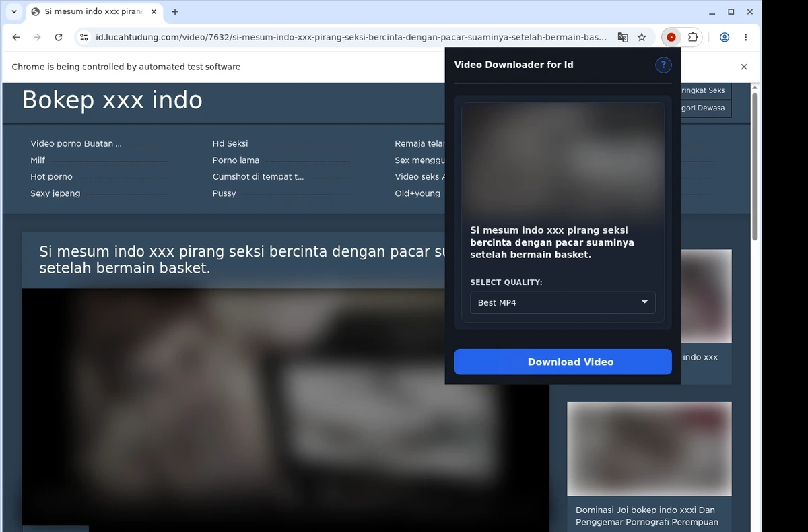The image size is (808, 532).
Task: Open the Chrome profile menu
Action: pos(725,38)
